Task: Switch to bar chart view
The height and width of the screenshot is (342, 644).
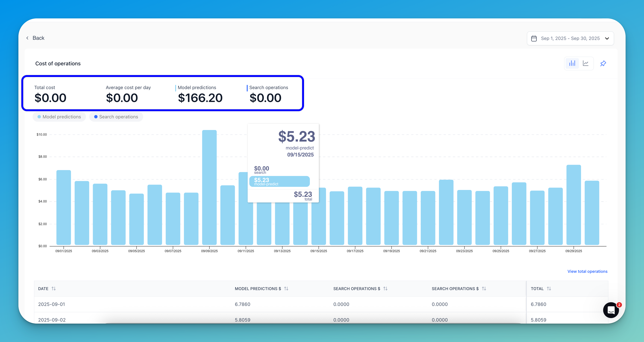Action: click(x=572, y=63)
